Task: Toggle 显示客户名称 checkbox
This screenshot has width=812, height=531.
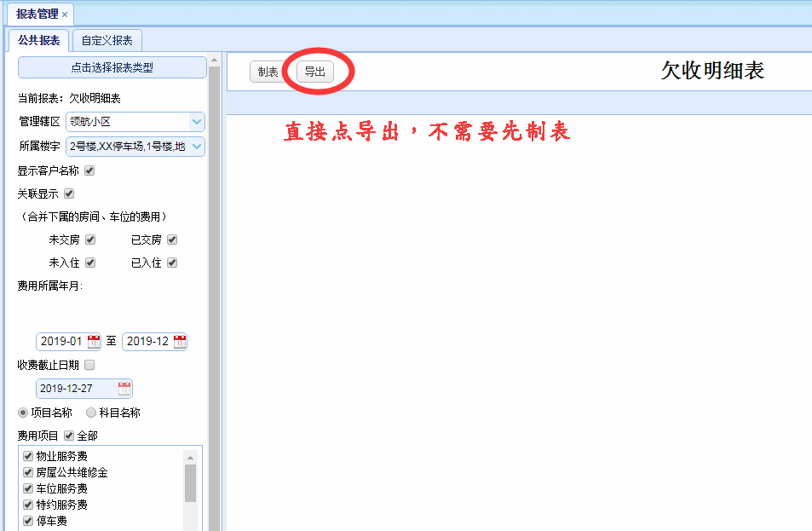Action: point(89,170)
